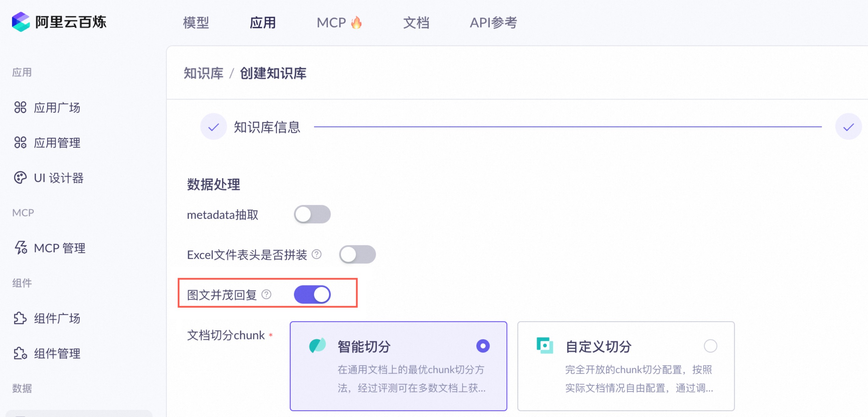Viewport: 868px width, 417px height.
Task: Open the API参考 navigation tab
Action: 493,23
